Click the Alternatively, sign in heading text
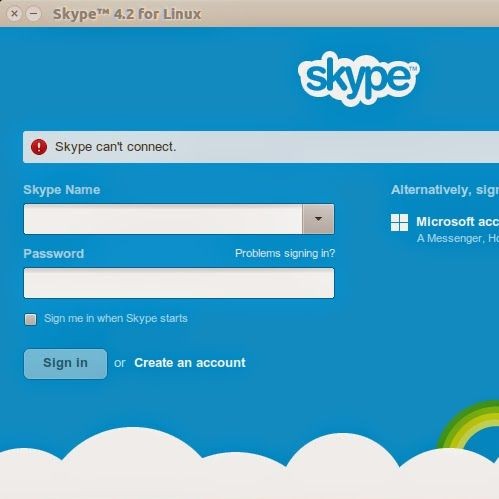 click(445, 190)
